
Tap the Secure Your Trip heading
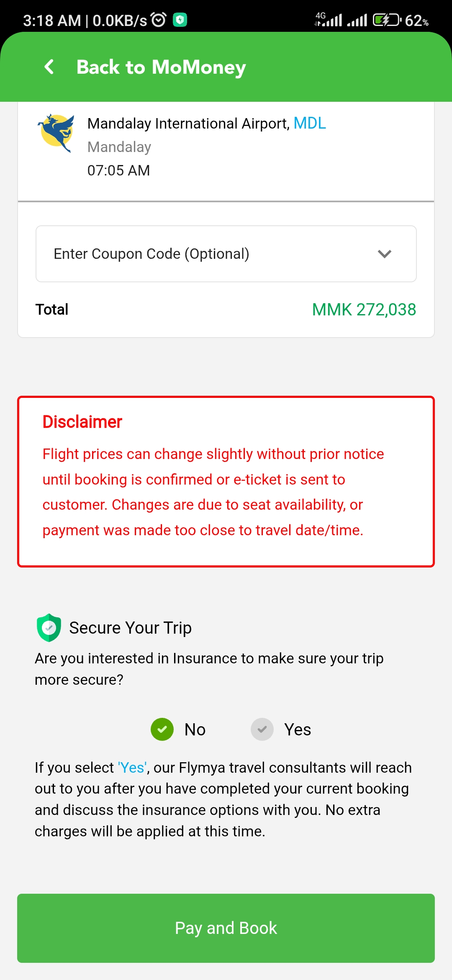click(130, 628)
